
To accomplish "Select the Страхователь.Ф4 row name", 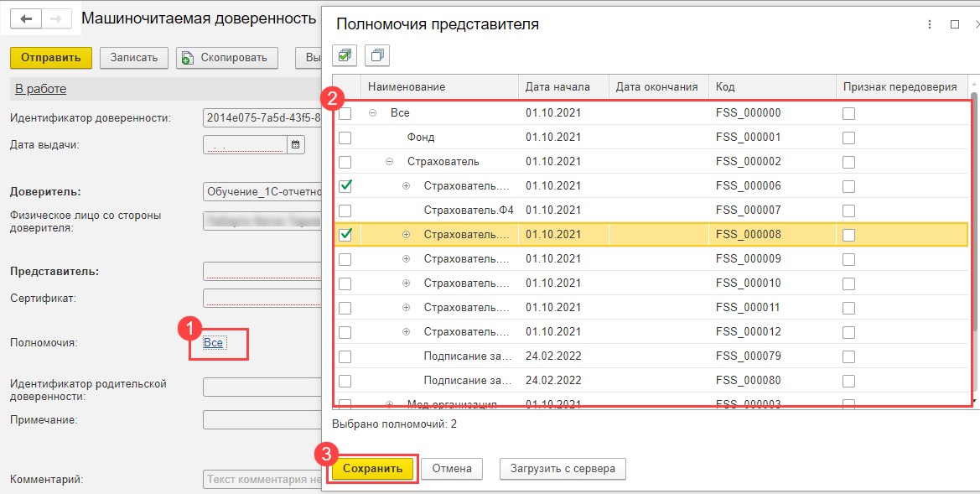I will point(469,211).
